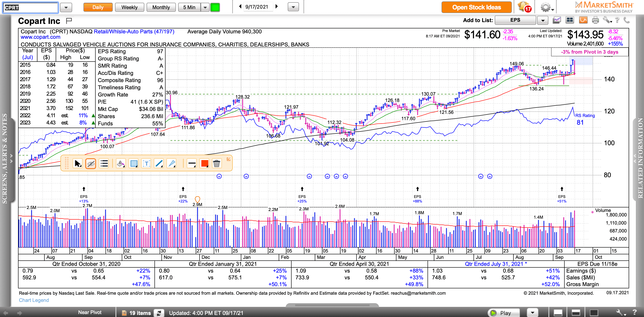
Task: Switch to the Weekly chart tab
Action: click(x=129, y=7)
